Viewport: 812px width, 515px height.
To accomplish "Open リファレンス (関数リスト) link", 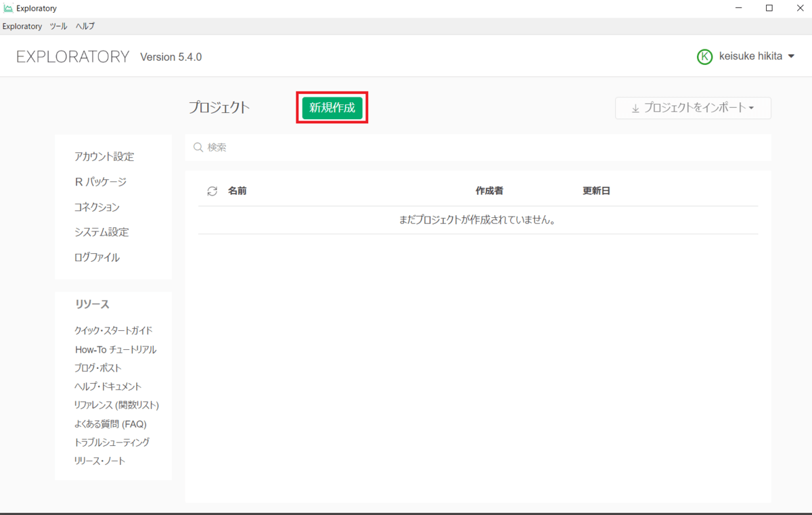I will tap(116, 405).
